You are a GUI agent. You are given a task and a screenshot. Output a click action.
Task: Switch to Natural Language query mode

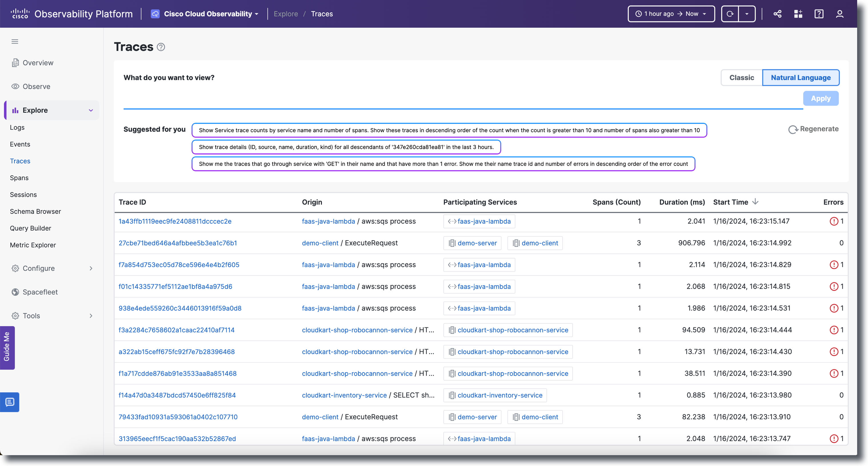coord(801,78)
